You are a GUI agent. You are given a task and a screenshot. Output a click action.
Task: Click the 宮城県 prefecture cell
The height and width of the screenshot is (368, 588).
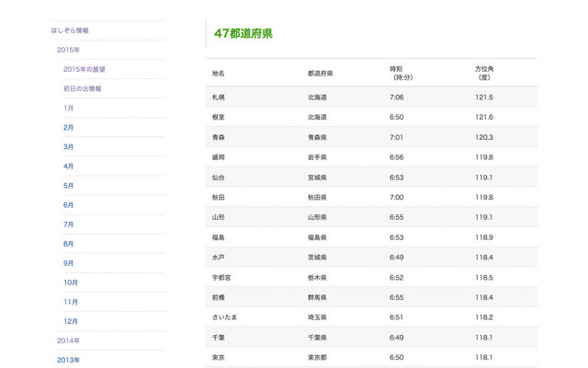317,178
